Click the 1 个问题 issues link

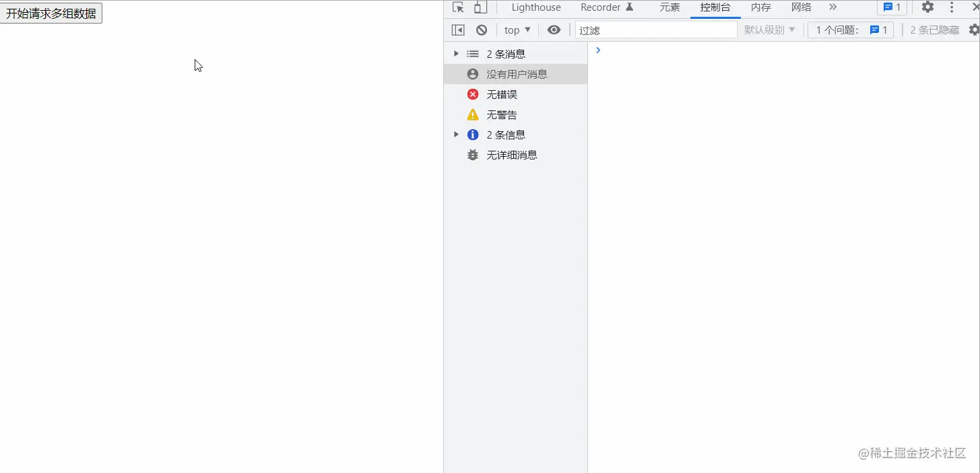(x=851, y=30)
